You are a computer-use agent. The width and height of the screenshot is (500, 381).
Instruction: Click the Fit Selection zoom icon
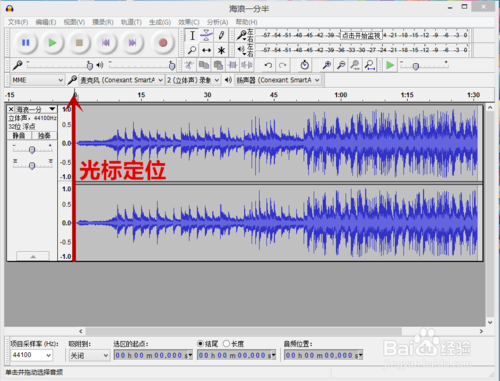click(355, 65)
